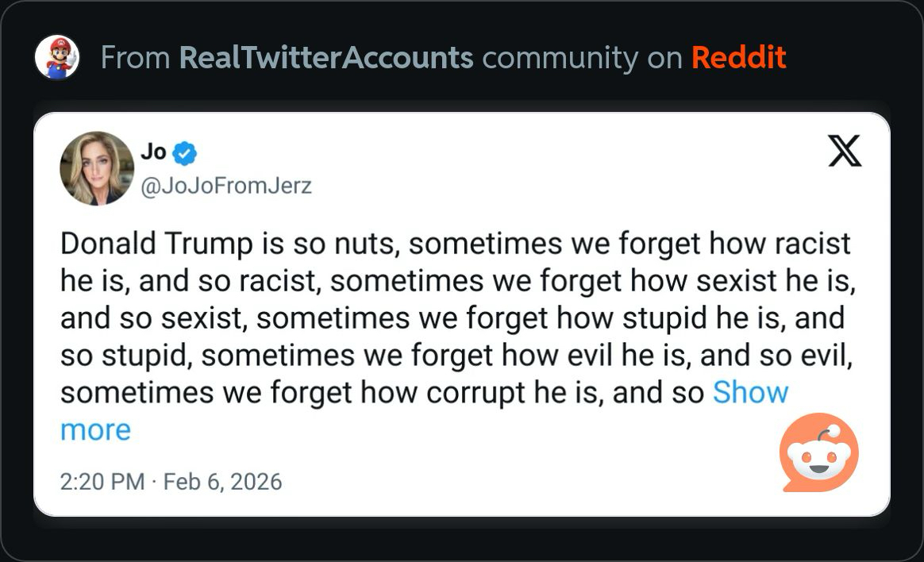Open the @JoJoFromJerz handle
This screenshot has height=562, width=924.
point(226,186)
